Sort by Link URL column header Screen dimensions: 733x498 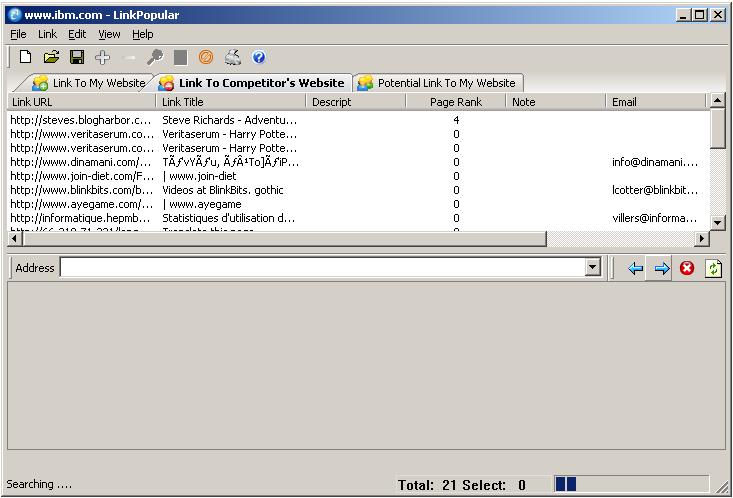(81, 102)
